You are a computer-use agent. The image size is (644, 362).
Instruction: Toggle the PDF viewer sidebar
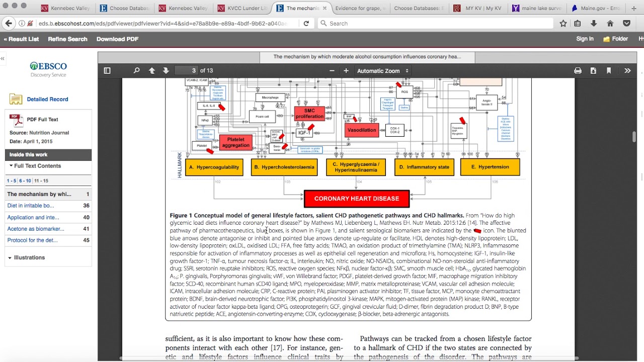point(107,71)
